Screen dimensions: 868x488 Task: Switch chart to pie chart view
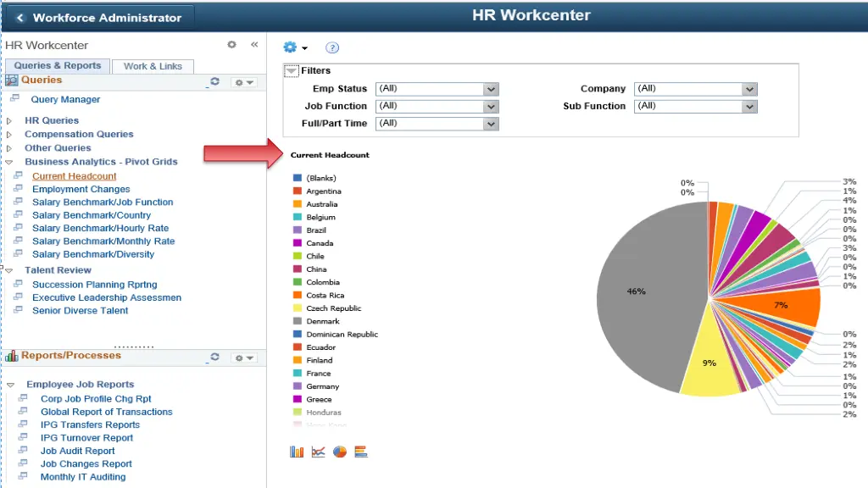[339, 452]
